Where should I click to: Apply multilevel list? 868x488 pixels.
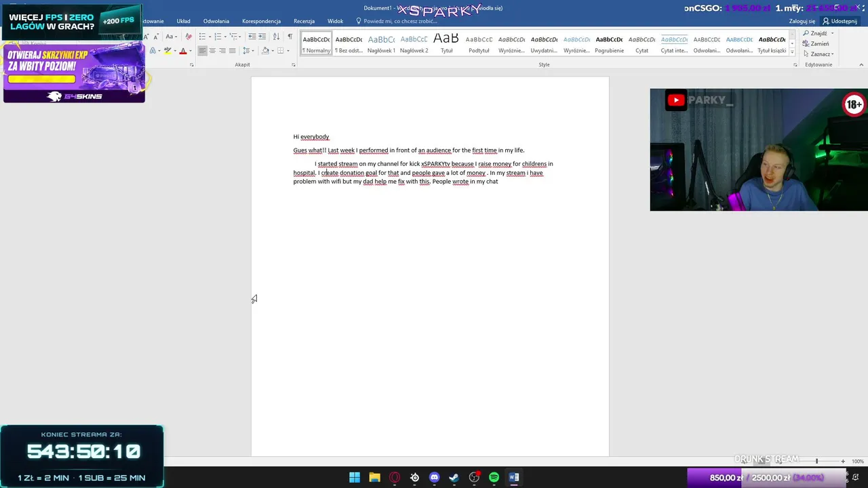click(x=233, y=37)
